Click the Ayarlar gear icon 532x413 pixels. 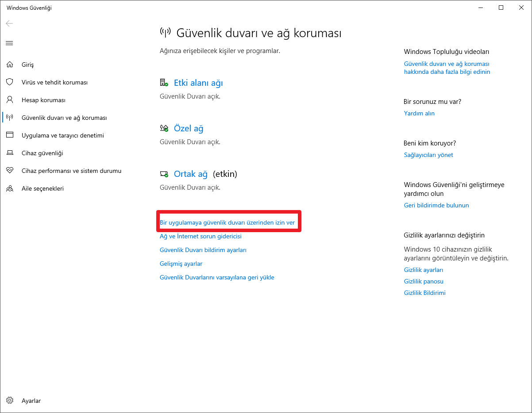coord(9,401)
